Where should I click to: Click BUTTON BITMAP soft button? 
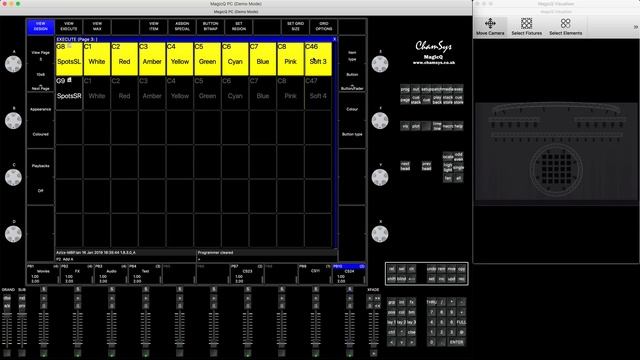[210, 27]
